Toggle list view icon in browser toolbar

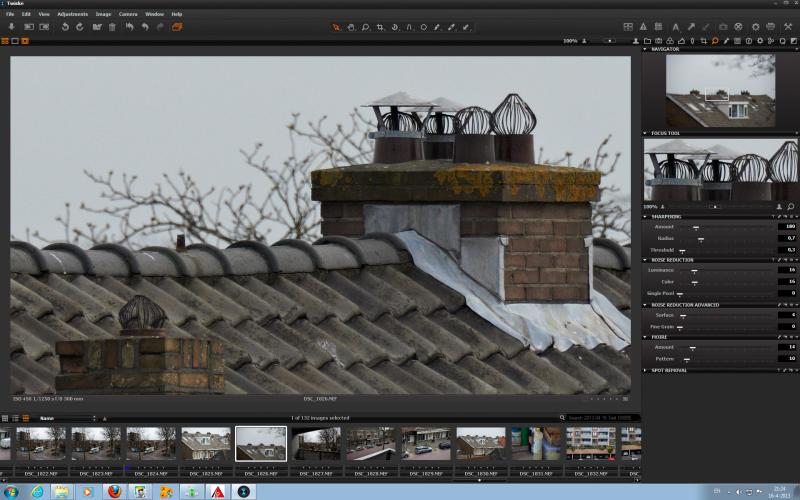15,418
